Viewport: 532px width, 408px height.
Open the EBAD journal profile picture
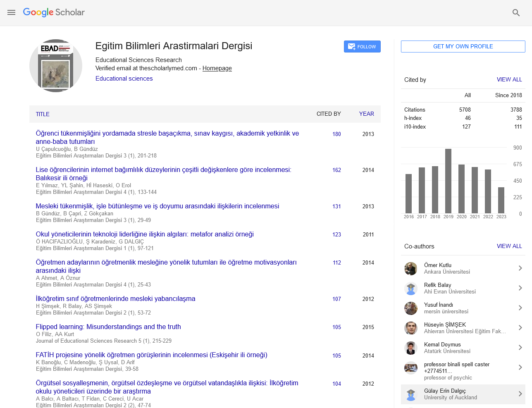click(56, 66)
